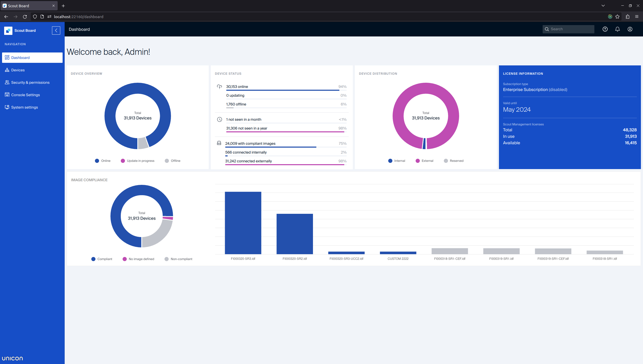This screenshot has height=364, width=643.
Task: Open the user account profile icon
Action: tap(630, 29)
